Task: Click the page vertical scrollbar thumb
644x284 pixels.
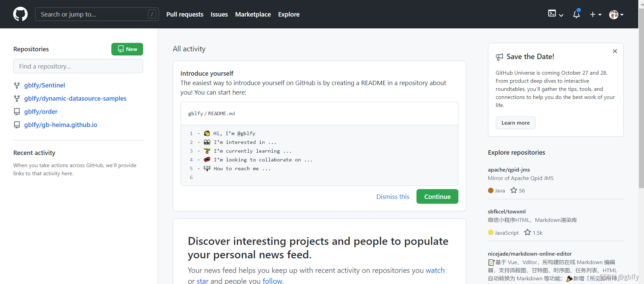Action: (641, 98)
